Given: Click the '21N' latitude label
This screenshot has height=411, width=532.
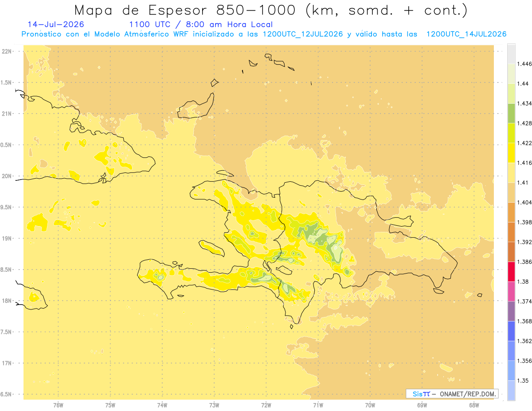Looking at the screenshot, I should (7, 114).
